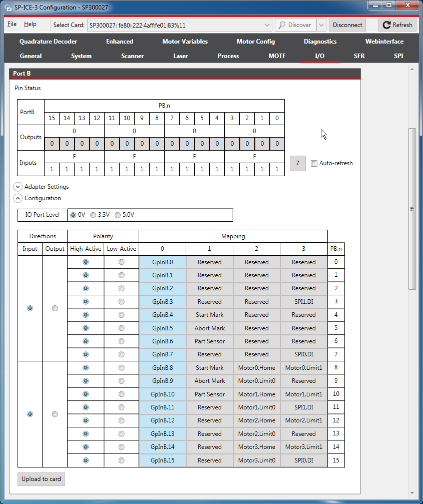This screenshot has width=423, height=504.
Task: Open the Help menu
Action: point(30,24)
